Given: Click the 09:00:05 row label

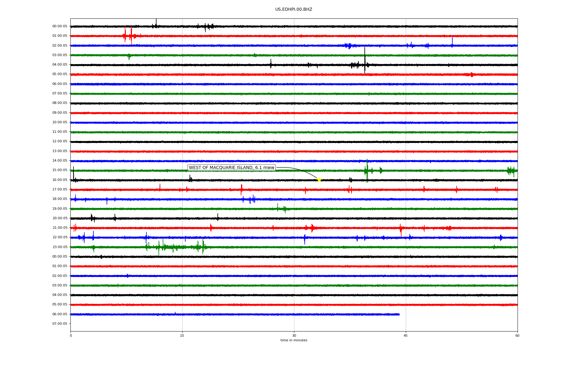Looking at the screenshot, I should click(60, 113).
